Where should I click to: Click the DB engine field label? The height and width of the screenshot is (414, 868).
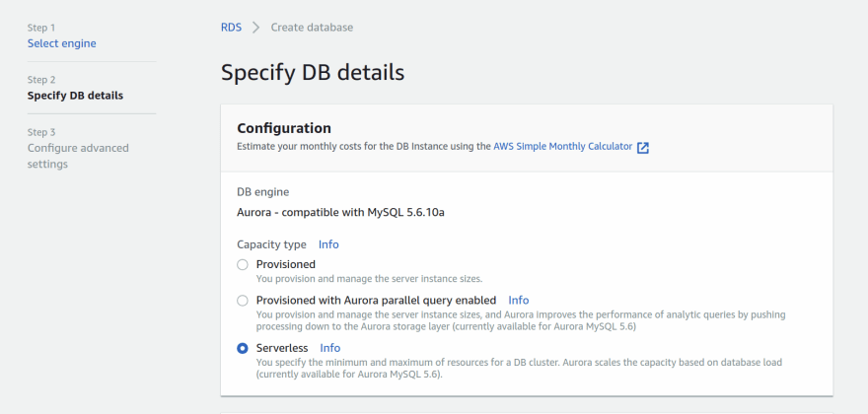(263, 192)
